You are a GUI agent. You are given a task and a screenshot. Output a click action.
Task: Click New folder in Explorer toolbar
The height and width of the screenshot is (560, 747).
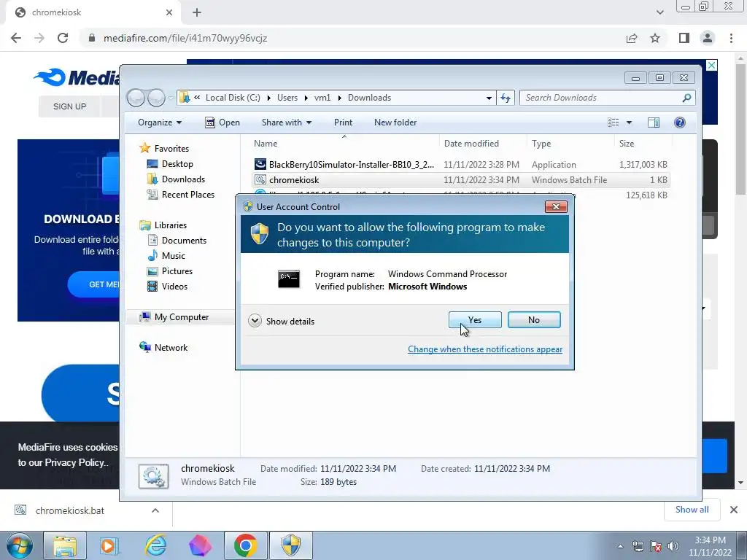(395, 122)
